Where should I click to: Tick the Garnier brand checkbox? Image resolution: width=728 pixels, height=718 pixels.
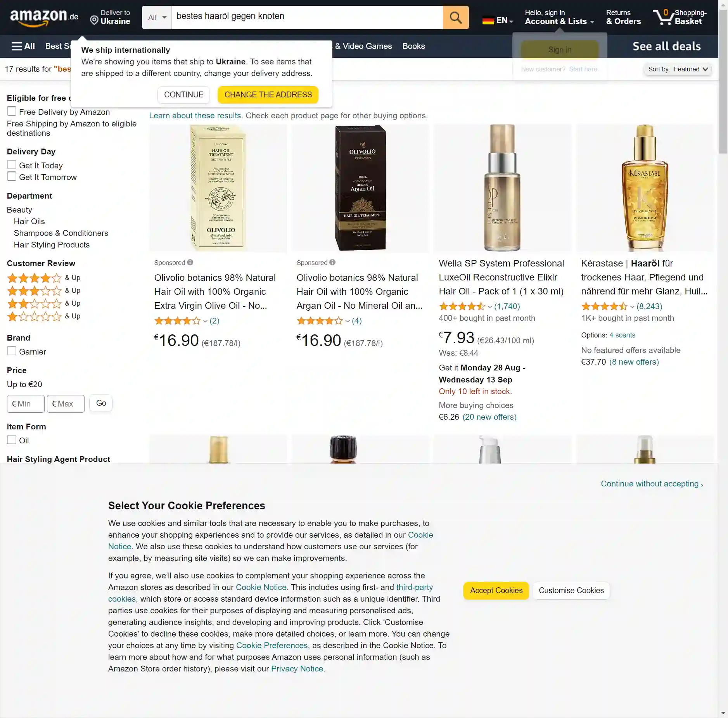12,351
